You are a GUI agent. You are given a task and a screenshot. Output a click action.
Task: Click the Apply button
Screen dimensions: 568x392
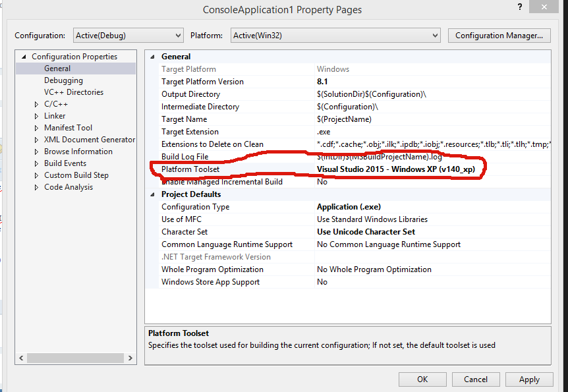(529, 379)
